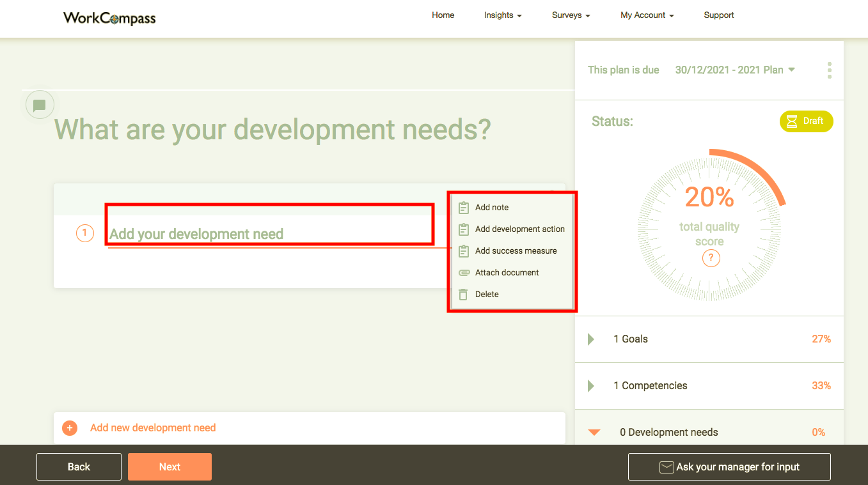The height and width of the screenshot is (485, 868).
Task: Click the Add note clipboard icon
Action: point(463,207)
